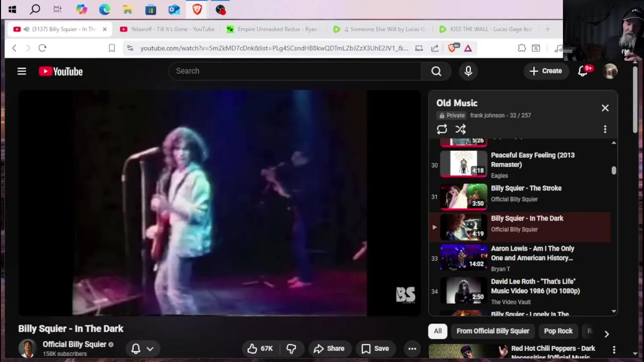Image resolution: width=644 pixels, height=362 pixels.
Task: Go forward in browser history
Action: (x=28, y=48)
